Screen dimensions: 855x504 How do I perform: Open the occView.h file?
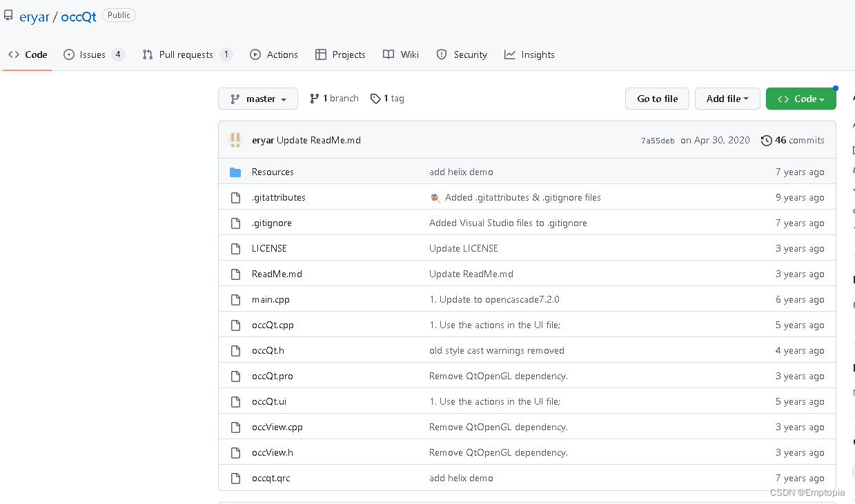tap(273, 452)
